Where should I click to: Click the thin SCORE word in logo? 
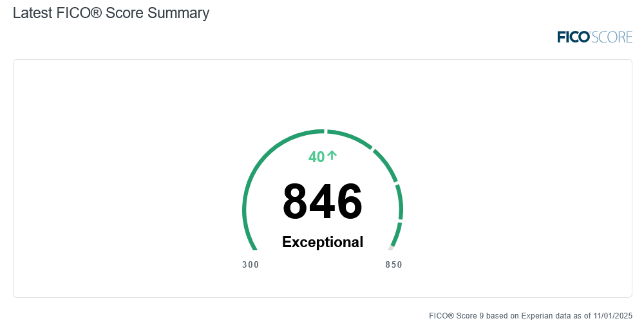point(612,37)
